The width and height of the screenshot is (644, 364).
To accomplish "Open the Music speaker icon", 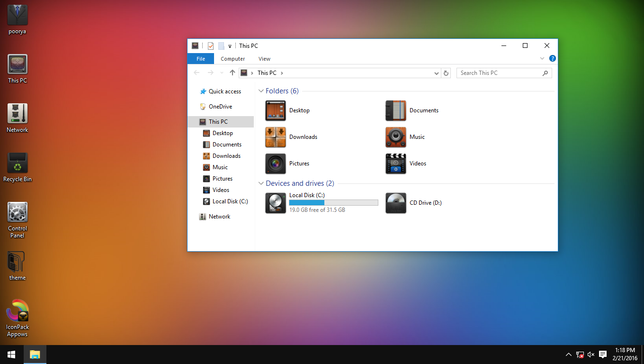I will 396,137.
